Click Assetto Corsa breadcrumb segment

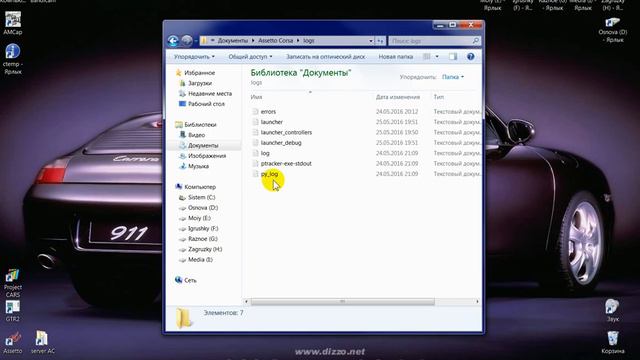(276, 41)
